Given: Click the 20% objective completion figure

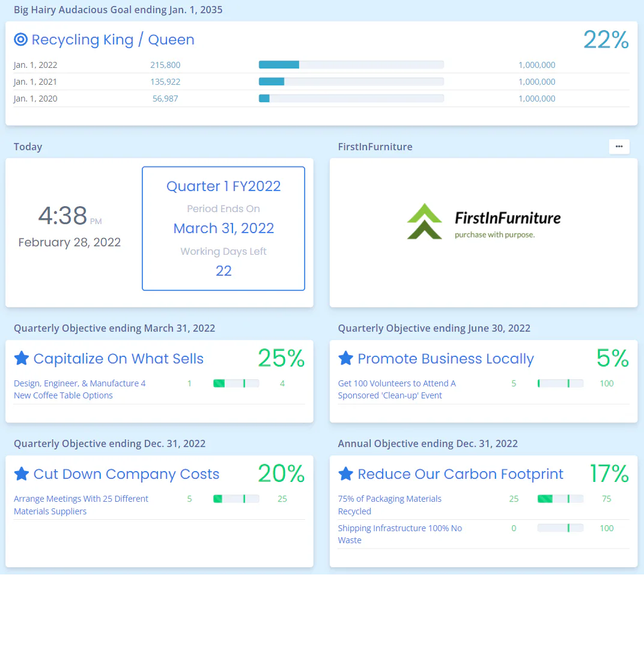Looking at the screenshot, I should click(x=281, y=474).
